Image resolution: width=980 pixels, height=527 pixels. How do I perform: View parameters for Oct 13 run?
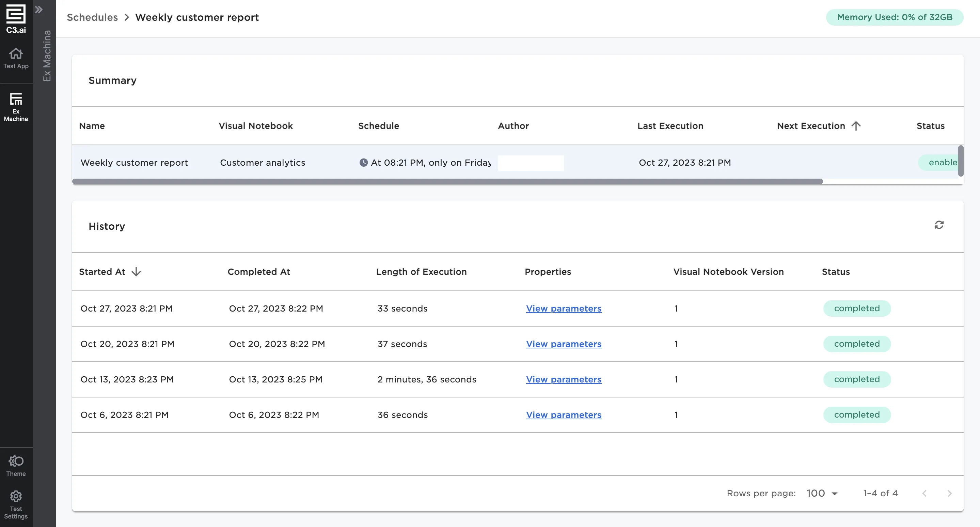click(x=564, y=380)
